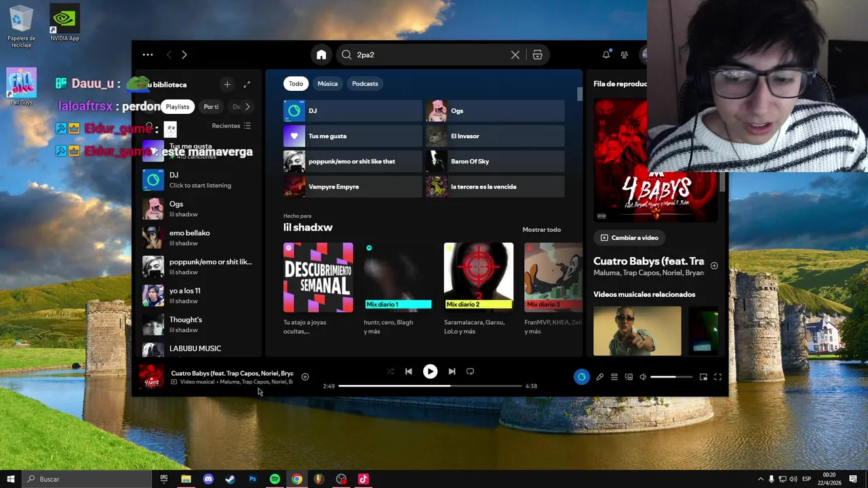Select the Música filter tab
This screenshot has width=868, height=488.
(x=328, y=83)
